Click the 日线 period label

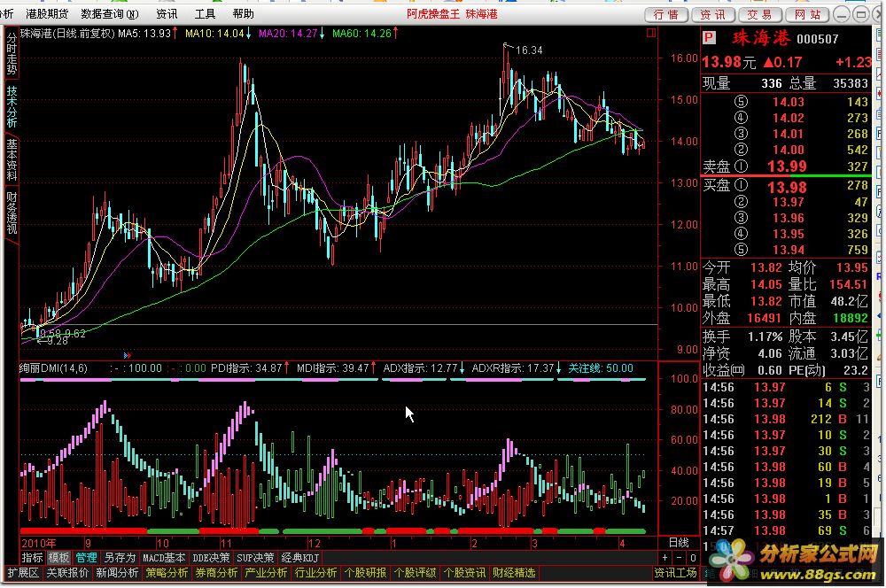(x=679, y=542)
